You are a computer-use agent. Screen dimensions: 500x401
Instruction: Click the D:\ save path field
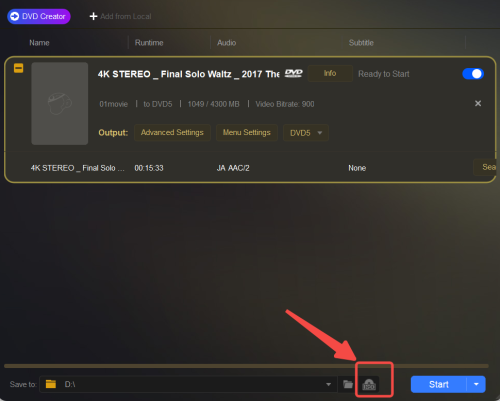point(188,384)
